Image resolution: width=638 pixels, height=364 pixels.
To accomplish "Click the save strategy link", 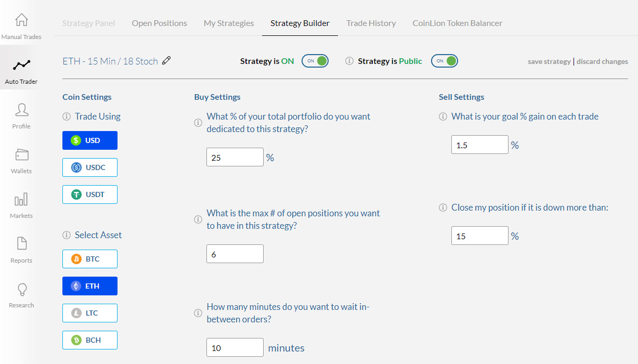I will point(549,61).
